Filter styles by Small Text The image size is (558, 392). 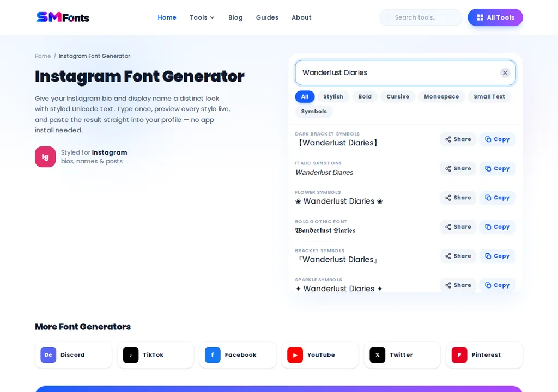click(489, 97)
